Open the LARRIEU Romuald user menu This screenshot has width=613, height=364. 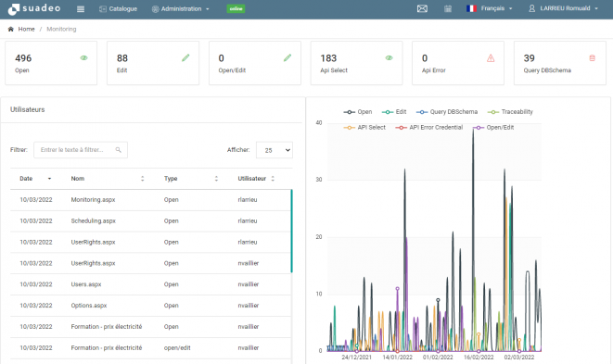[563, 8]
